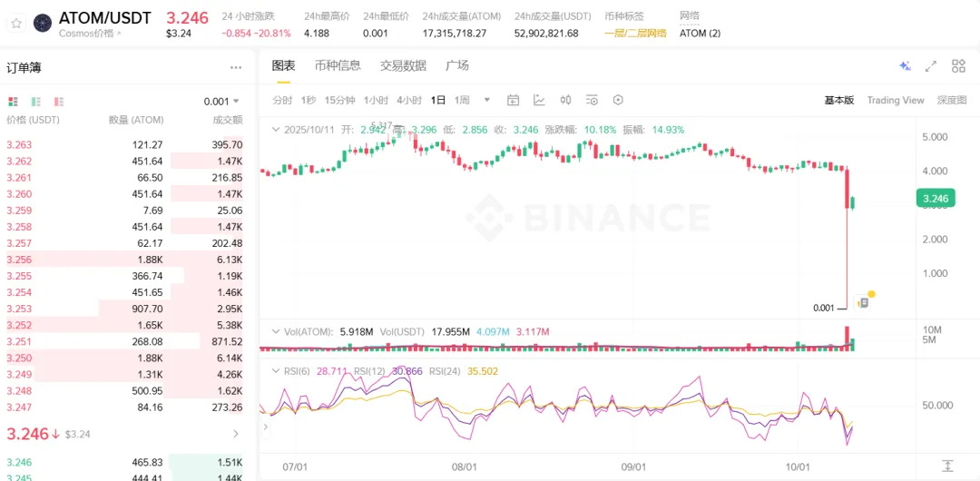Open chart display list settings icon
This screenshot has height=481, width=980.
click(592, 100)
